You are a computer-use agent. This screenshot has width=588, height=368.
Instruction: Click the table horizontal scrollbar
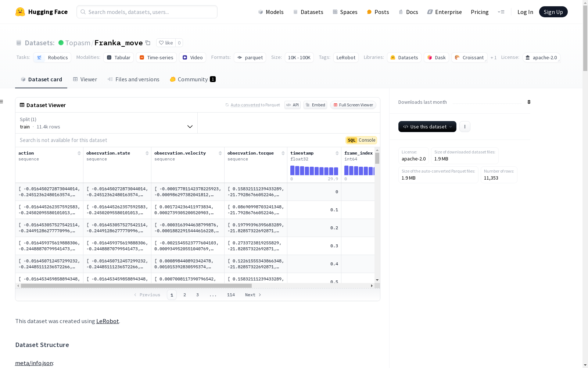(136, 286)
